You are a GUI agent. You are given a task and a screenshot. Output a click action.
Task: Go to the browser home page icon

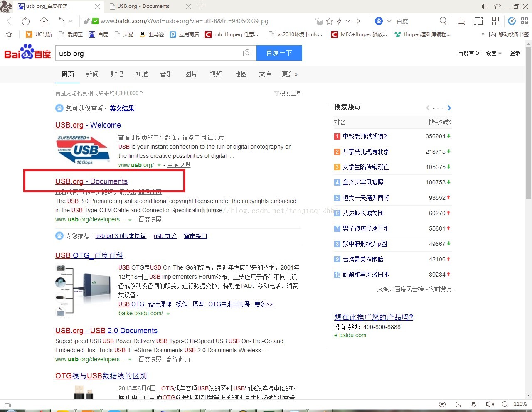pos(44,21)
